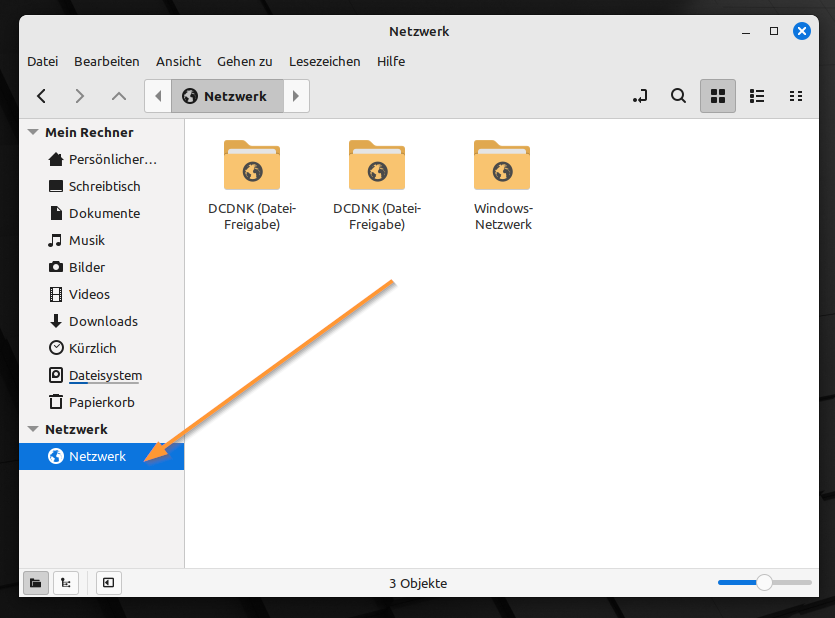Open the Ansicht menu
Viewport: 835px width, 618px height.
point(178,62)
